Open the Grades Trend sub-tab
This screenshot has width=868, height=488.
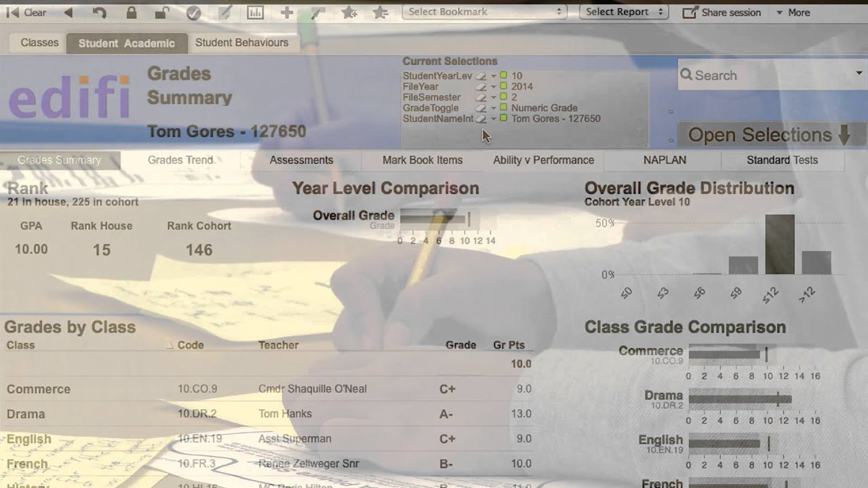180,161
